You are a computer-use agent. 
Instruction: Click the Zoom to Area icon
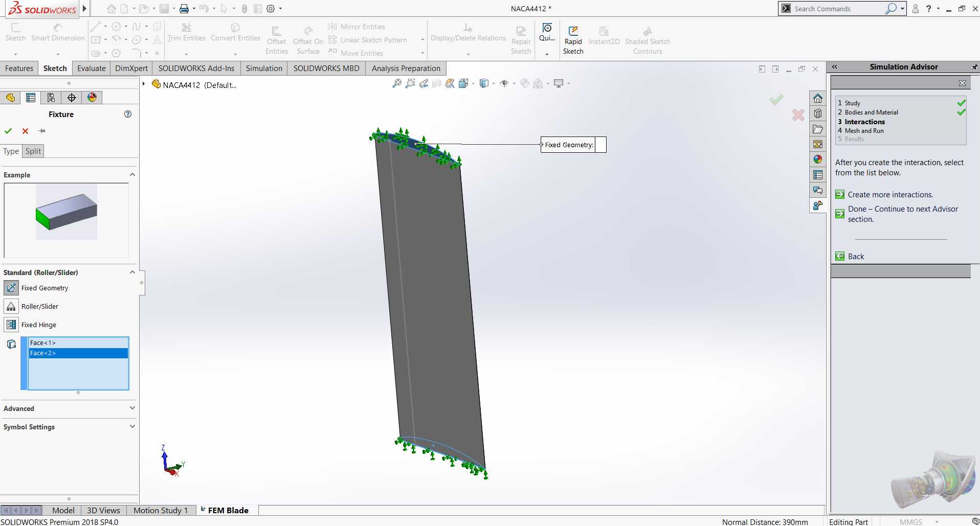tap(410, 83)
